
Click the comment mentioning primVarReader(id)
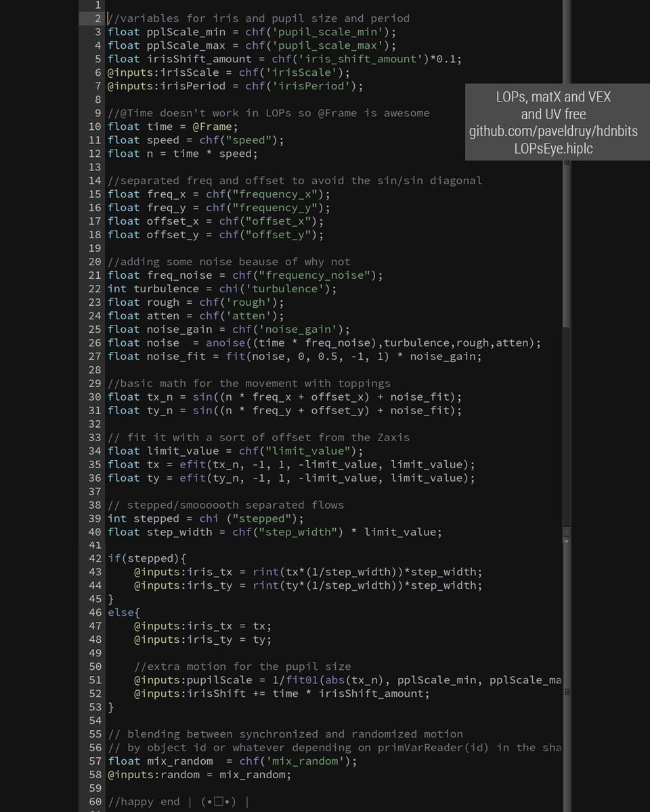coord(334,748)
